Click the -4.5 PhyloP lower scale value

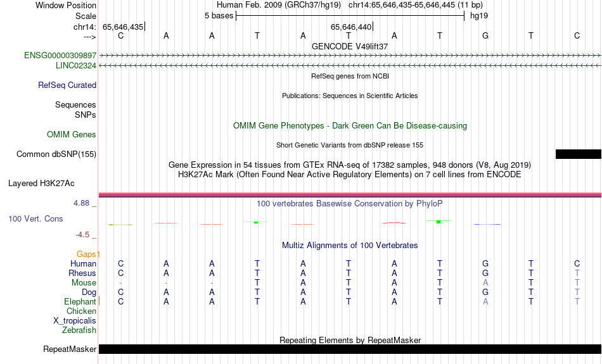[82, 234]
